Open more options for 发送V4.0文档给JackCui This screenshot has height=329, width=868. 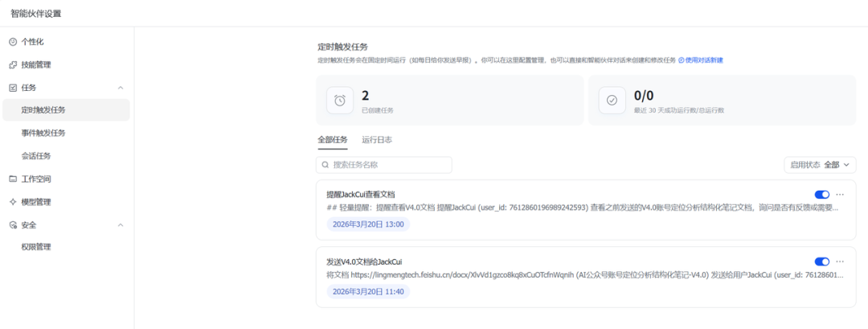tap(840, 261)
